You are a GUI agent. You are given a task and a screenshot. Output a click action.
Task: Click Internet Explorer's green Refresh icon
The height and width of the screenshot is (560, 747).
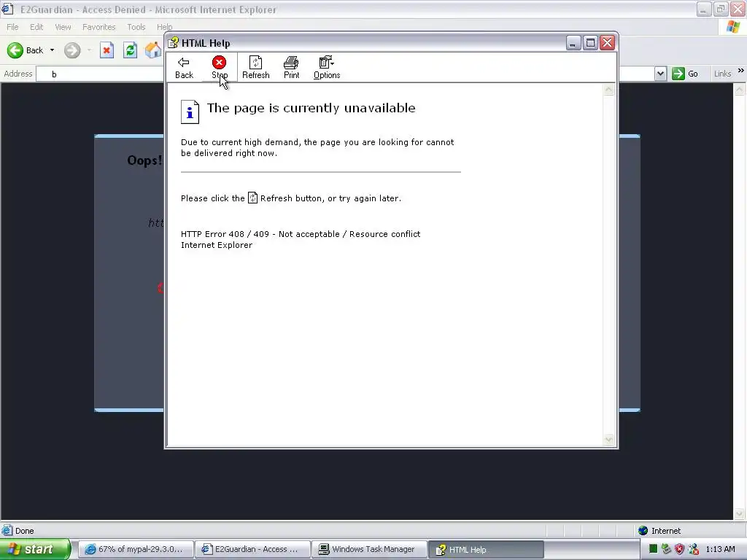click(x=130, y=50)
